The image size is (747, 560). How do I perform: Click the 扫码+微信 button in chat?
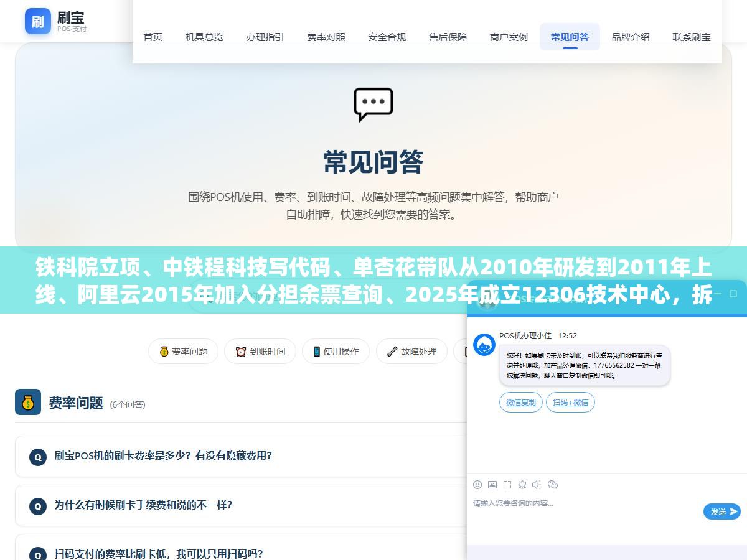(x=570, y=403)
